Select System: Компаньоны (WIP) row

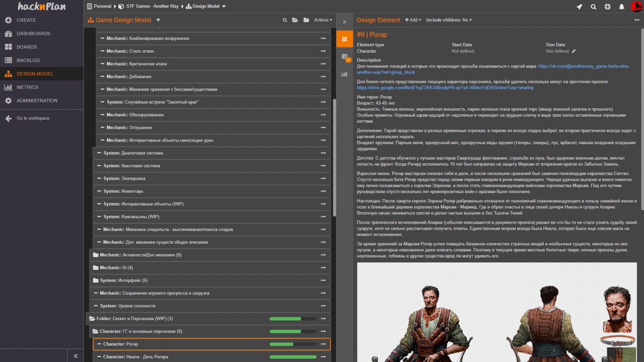pyautogui.click(x=212, y=217)
